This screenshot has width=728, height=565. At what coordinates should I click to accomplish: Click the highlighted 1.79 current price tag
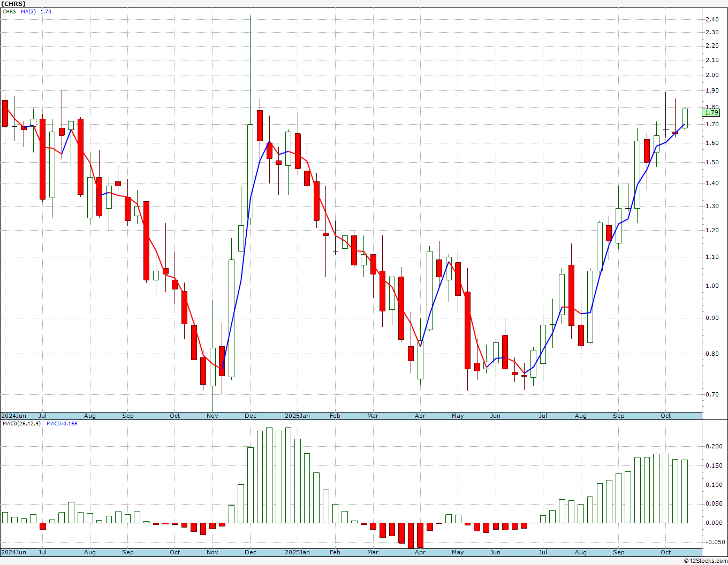click(711, 112)
